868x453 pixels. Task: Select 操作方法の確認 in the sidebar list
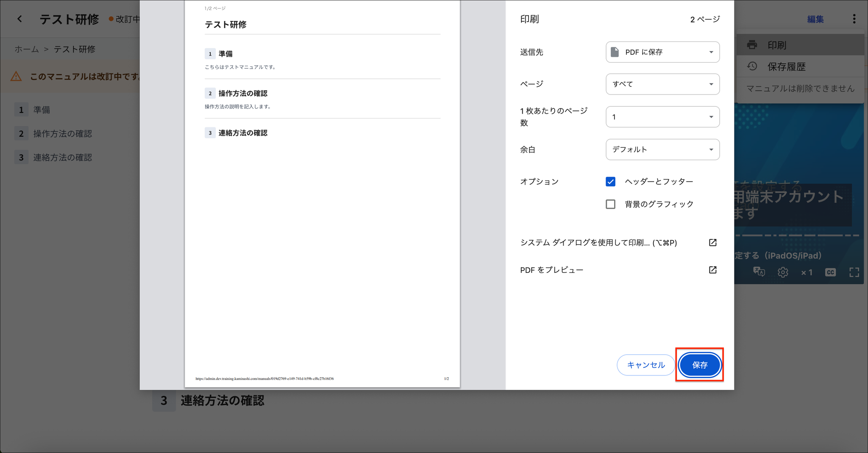(x=63, y=133)
